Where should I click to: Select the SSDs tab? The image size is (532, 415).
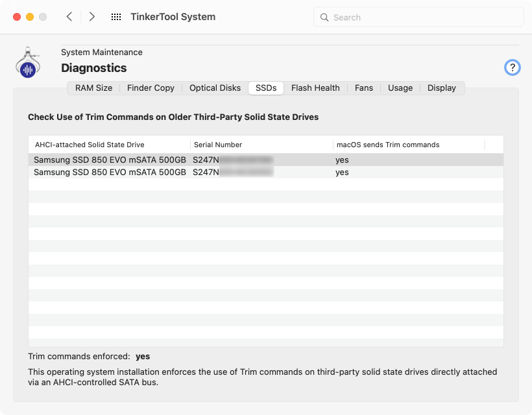(x=266, y=88)
